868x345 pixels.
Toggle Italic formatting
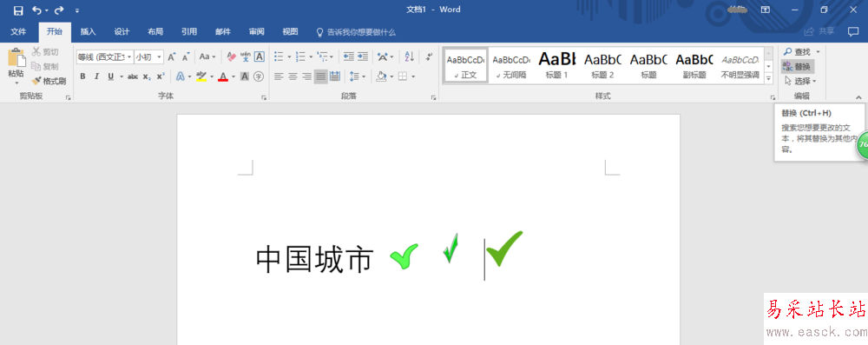96,76
